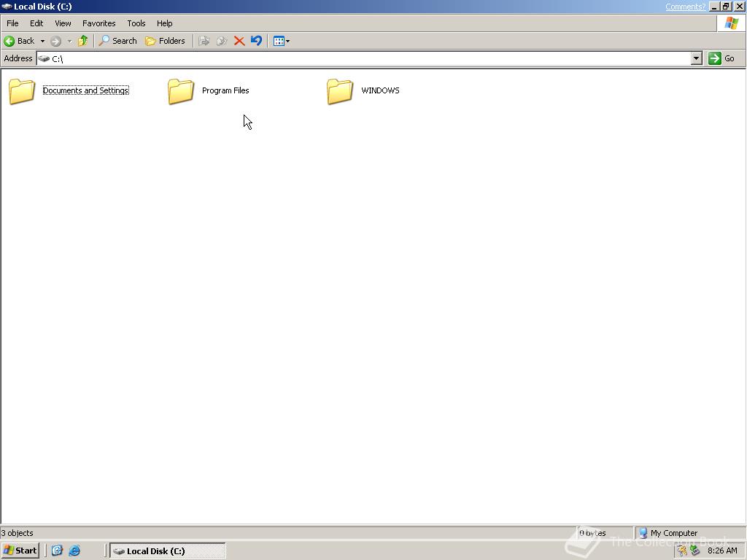Image resolution: width=747 pixels, height=560 pixels.
Task: Open the Edit menu
Action: pos(36,23)
